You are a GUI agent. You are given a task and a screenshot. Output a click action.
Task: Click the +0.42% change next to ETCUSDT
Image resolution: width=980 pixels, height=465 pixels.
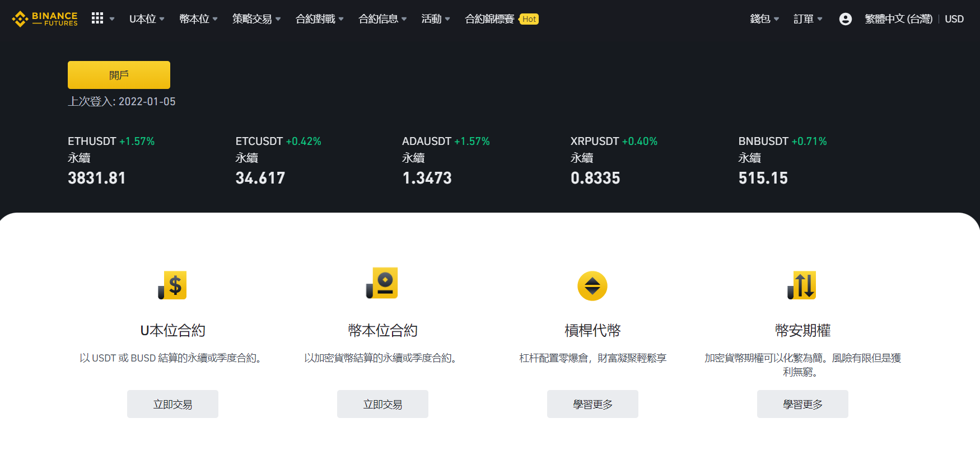[304, 142]
